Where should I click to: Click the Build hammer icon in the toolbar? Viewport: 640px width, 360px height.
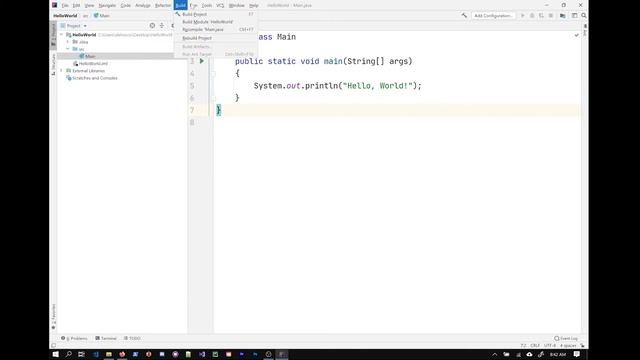(x=464, y=16)
